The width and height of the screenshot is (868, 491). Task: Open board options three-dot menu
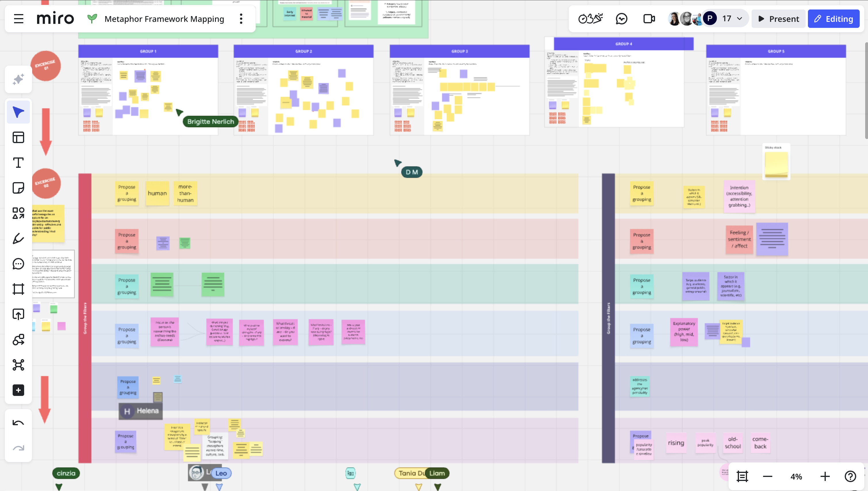click(241, 19)
